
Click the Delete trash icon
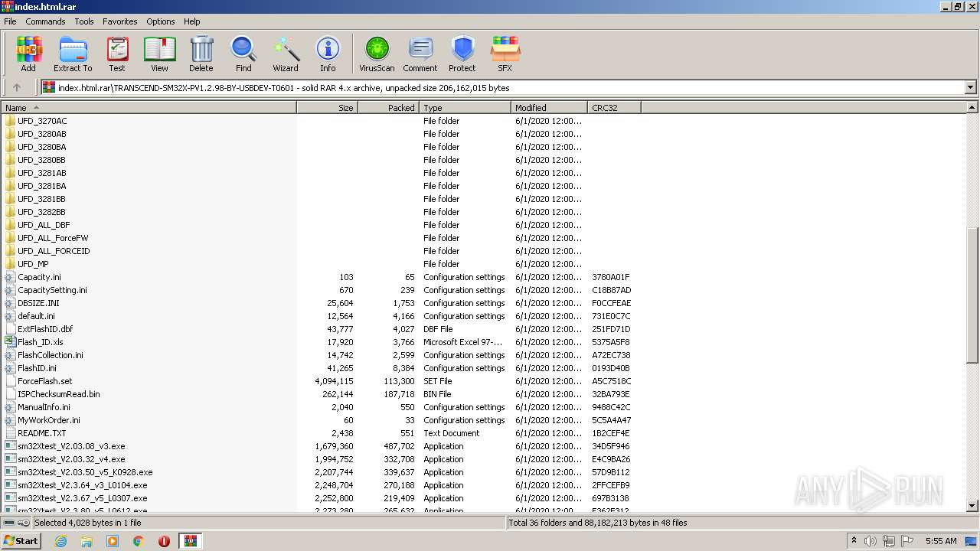click(201, 54)
